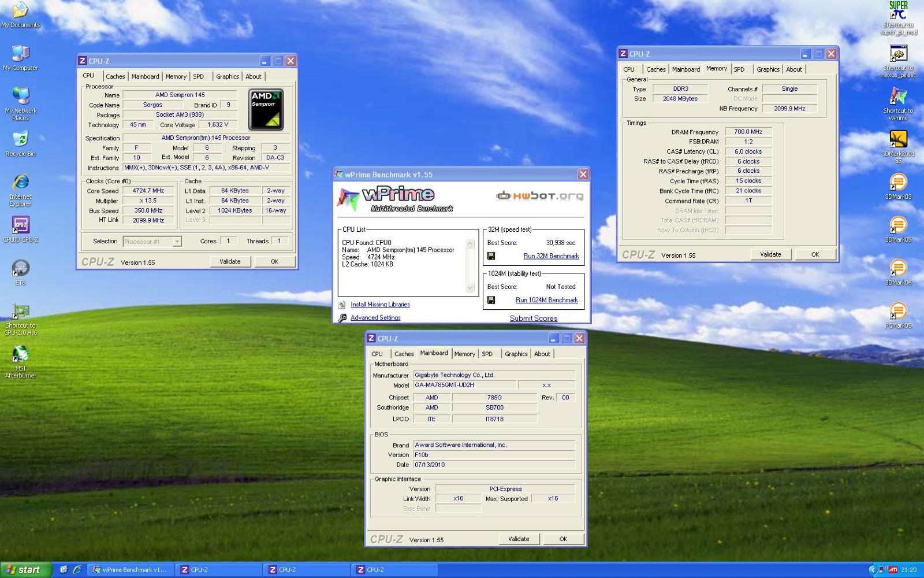The width and height of the screenshot is (924, 578).
Task: Click Run 32M Benchmark link
Action: tap(551, 256)
